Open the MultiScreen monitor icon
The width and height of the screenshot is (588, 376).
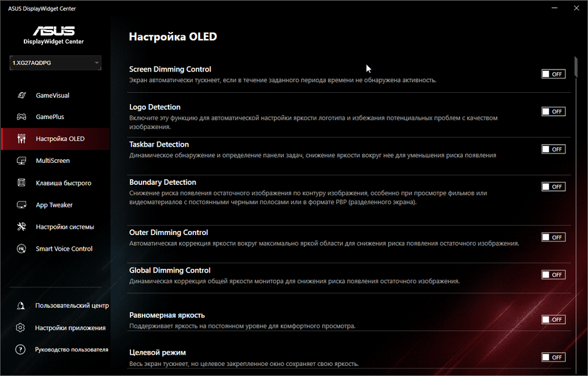point(21,160)
